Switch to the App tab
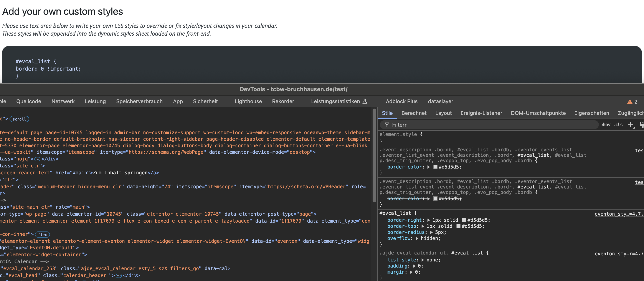This screenshot has width=644, height=281. pos(178,101)
